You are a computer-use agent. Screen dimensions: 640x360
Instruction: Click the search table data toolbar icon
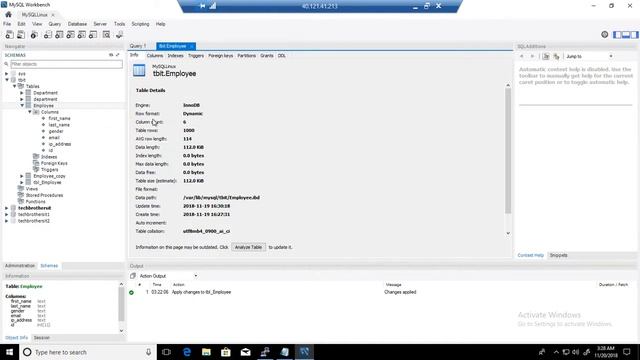click(107, 35)
